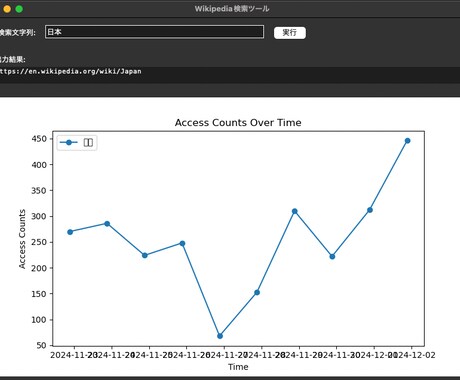Click the highest data point near 450
This screenshot has width=460, height=380.
pos(407,141)
